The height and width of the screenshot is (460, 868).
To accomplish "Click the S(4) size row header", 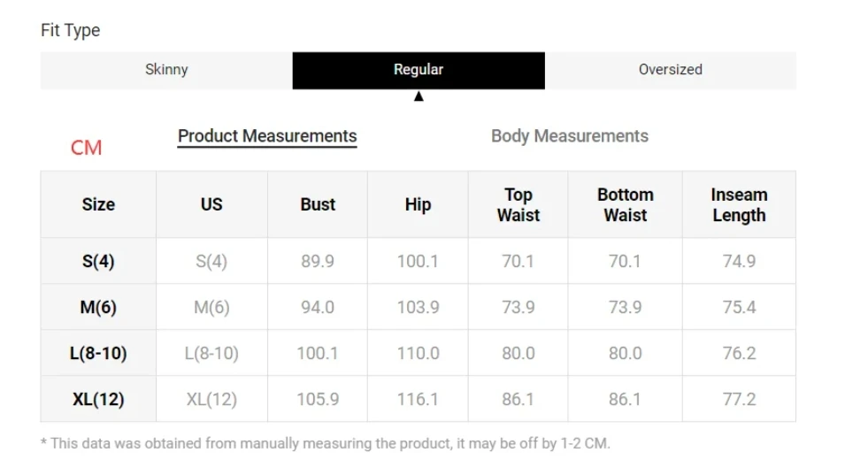I will (x=98, y=262).
